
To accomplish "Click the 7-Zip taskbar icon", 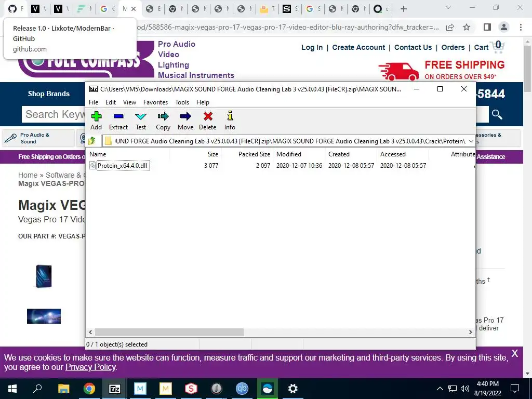I will point(115,389).
